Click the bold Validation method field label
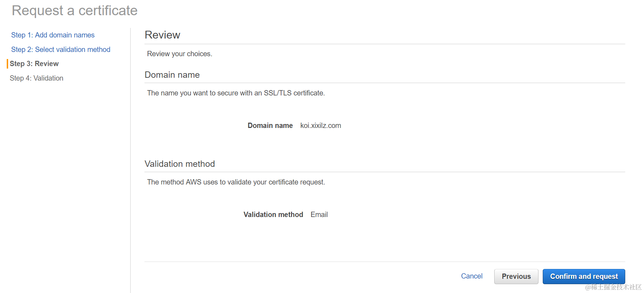The height and width of the screenshot is (293, 644). pyautogui.click(x=273, y=215)
